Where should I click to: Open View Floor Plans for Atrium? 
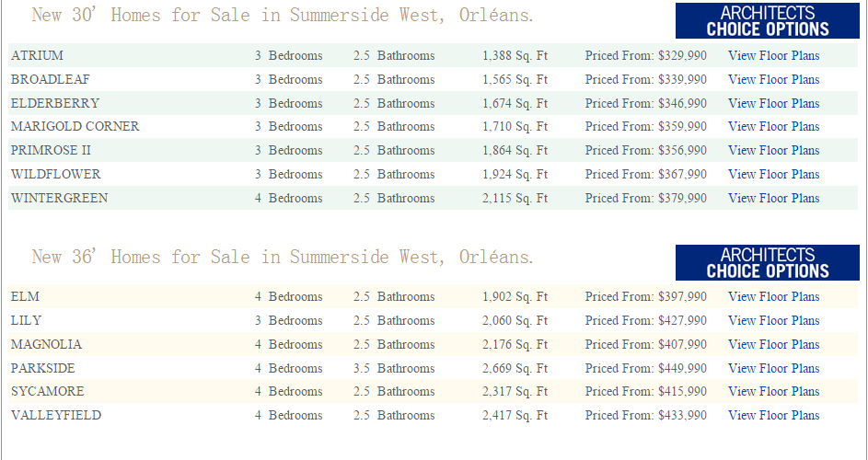[x=773, y=55]
